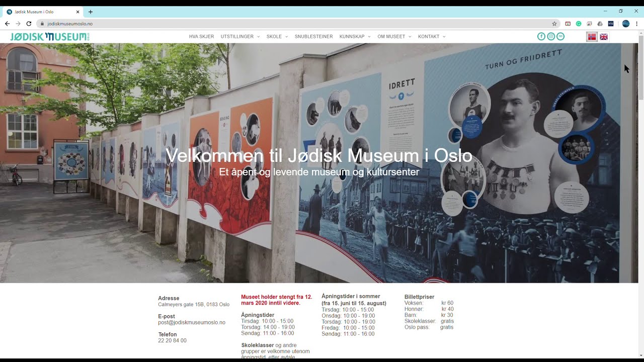This screenshot has height=362, width=644.
Task: Open the rainbow window extension icon
Action: pyautogui.click(x=589, y=24)
